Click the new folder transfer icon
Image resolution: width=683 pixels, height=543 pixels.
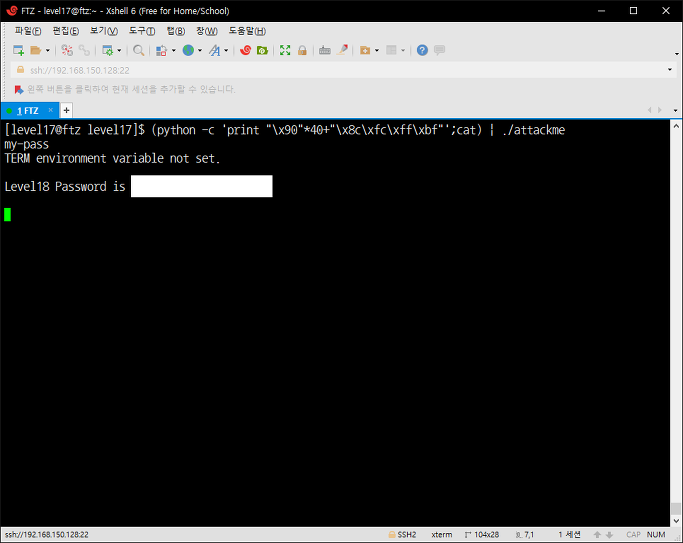pyautogui.click(x=365, y=51)
